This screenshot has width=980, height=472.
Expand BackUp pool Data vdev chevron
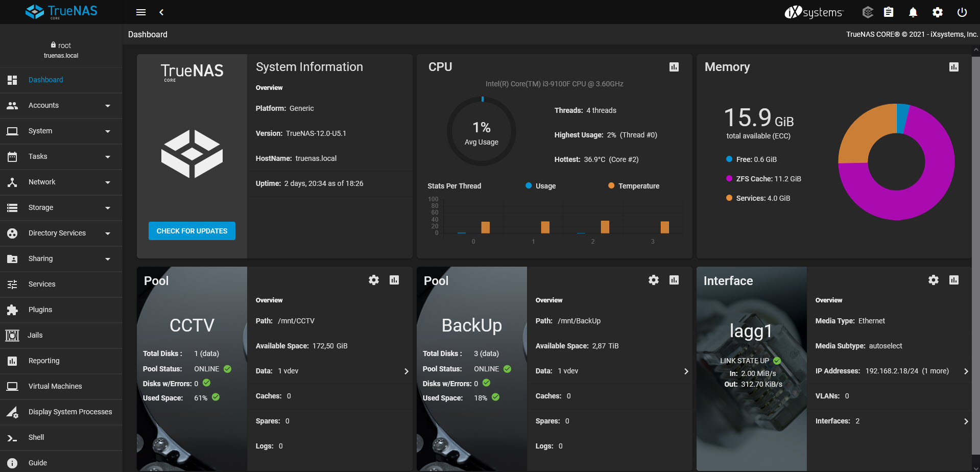(686, 371)
